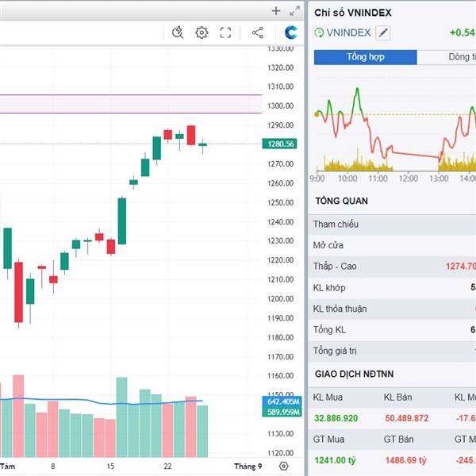The width and height of the screenshot is (476, 476).
Task: Open chart settings gear icon
Action: click(x=202, y=33)
